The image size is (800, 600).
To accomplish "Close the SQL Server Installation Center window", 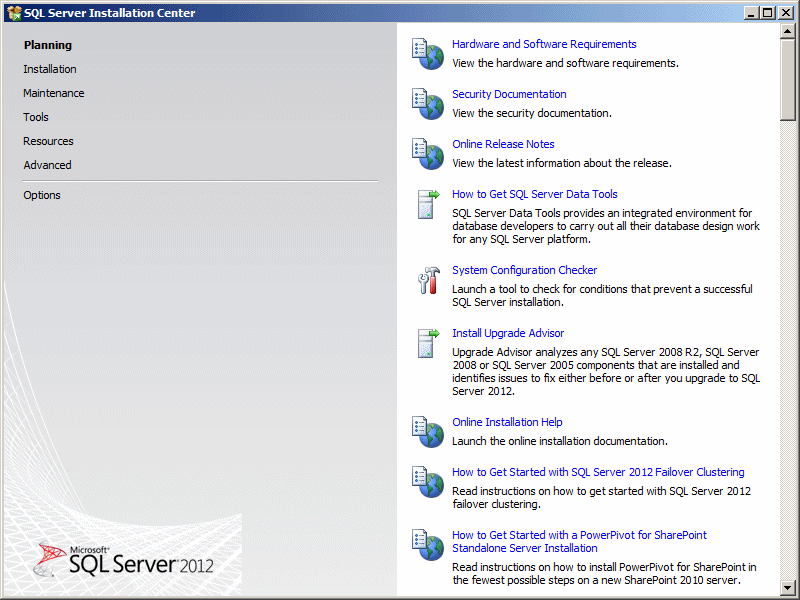I will 786,13.
